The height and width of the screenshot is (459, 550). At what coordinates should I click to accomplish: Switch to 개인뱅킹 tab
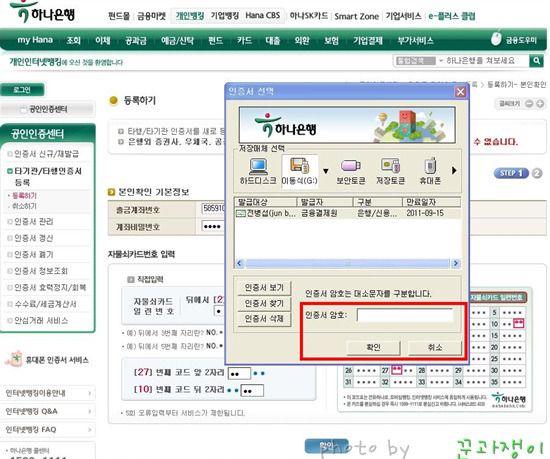pos(190,16)
